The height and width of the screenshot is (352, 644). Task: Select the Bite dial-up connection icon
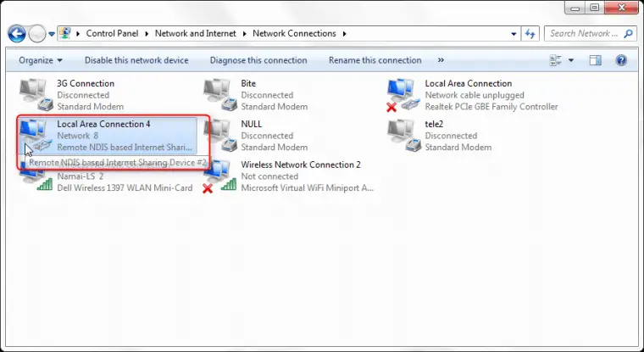(x=219, y=95)
